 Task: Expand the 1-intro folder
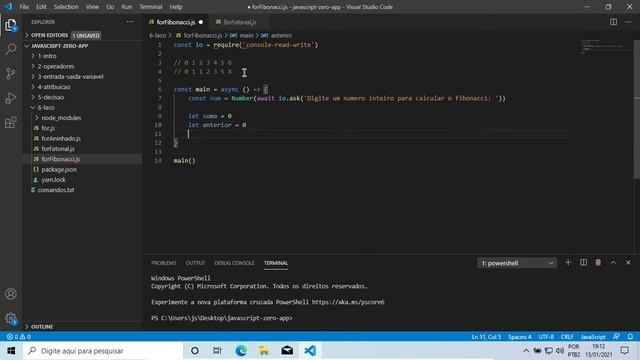pos(82,56)
